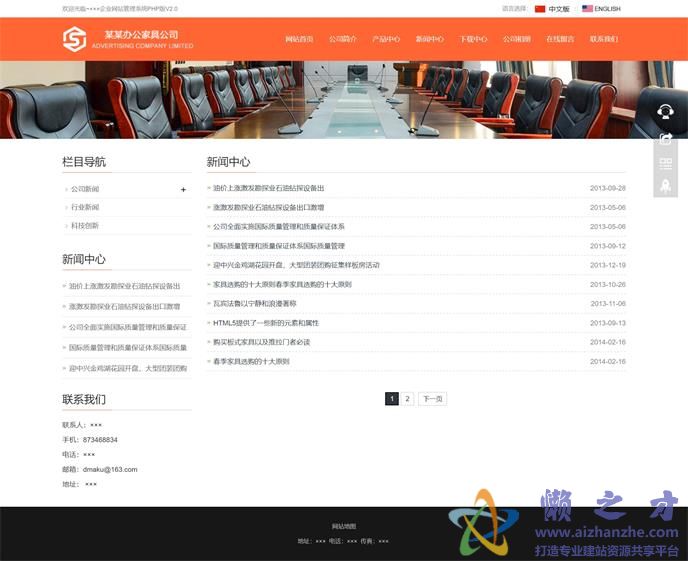
Task: Switch language to ENGLISH
Action: pos(607,9)
